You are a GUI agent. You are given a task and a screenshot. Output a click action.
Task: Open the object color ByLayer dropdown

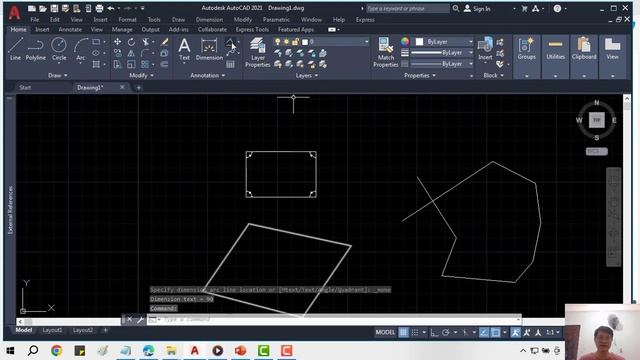point(470,42)
